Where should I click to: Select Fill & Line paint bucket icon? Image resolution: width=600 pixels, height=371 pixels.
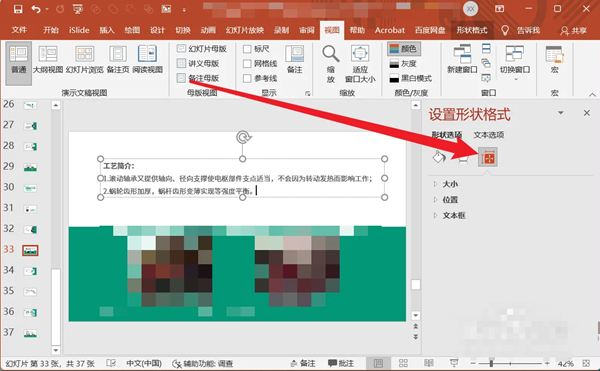(x=439, y=157)
